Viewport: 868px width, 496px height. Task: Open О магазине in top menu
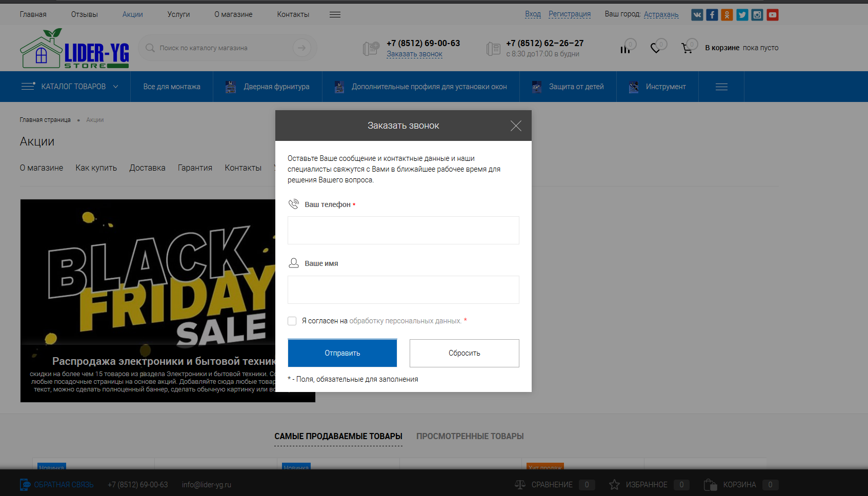pyautogui.click(x=233, y=14)
